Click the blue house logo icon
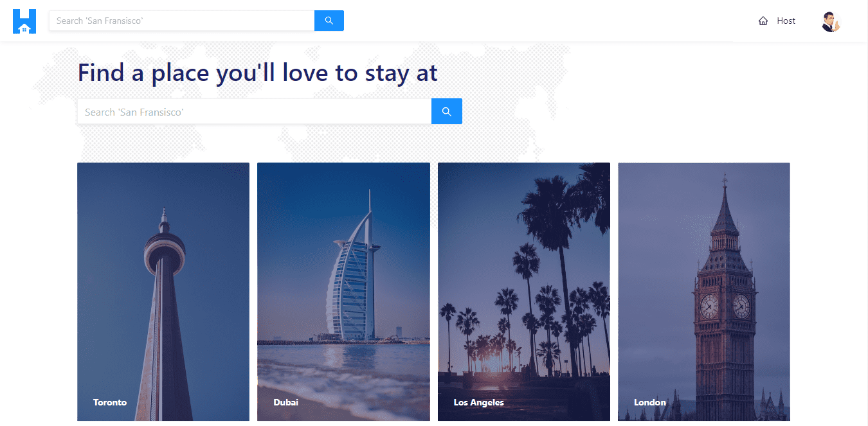Viewport: 868px width, 426px height. coord(24,21)
